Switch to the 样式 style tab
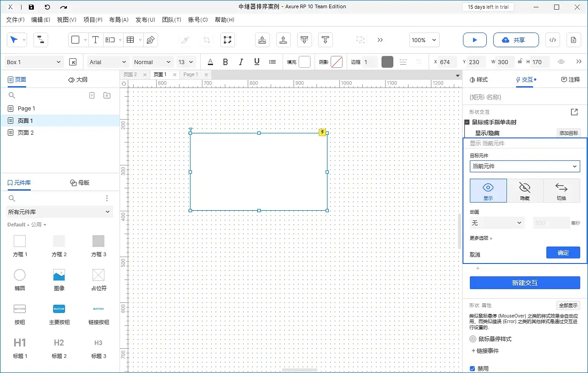 [x=479, y=80]
